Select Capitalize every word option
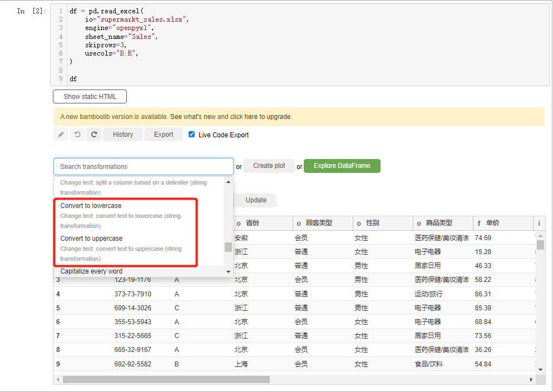 point(139,271)
